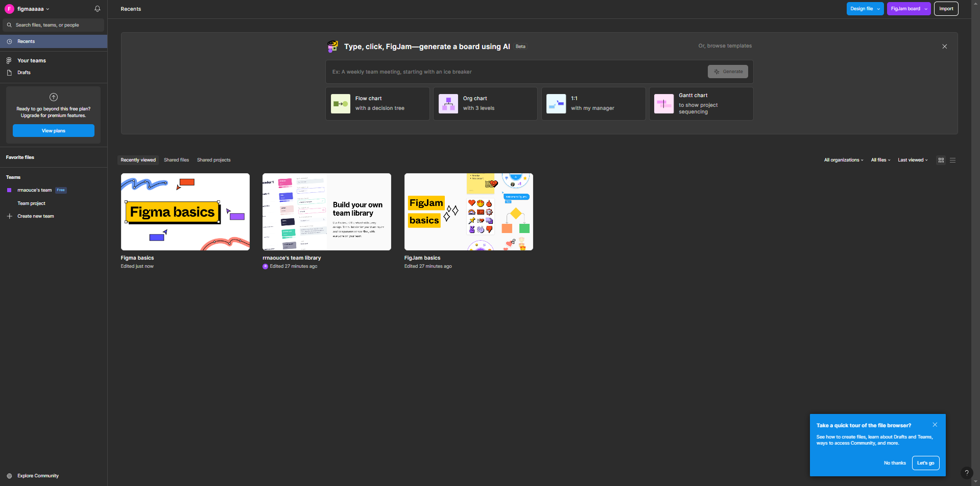980x486 pixels.
Task: Click Or, browse templates link
Action: pyautogui.click(x=725, y=46)
